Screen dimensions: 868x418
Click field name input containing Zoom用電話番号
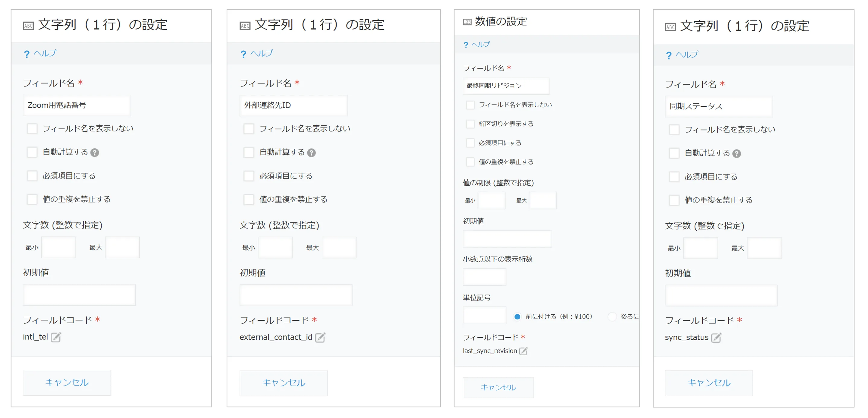(x=77, y=105)
